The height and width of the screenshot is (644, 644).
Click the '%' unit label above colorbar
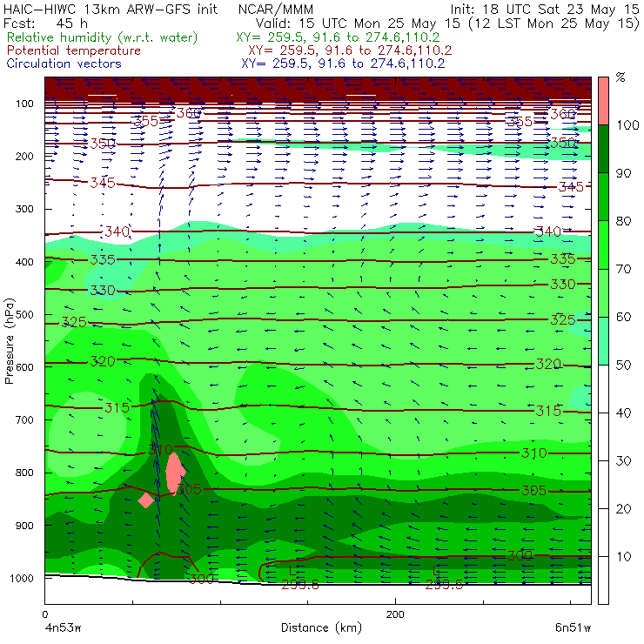[621, 77]
